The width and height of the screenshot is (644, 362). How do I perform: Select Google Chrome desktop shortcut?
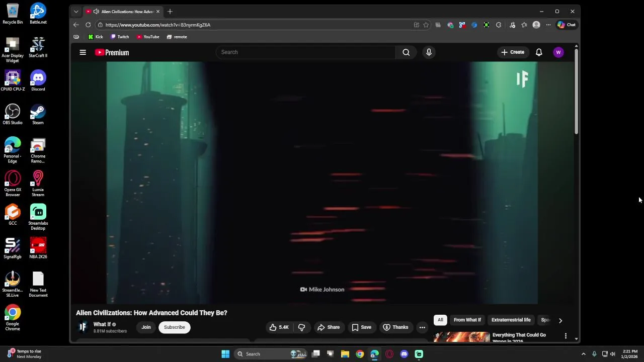[13, 318]
